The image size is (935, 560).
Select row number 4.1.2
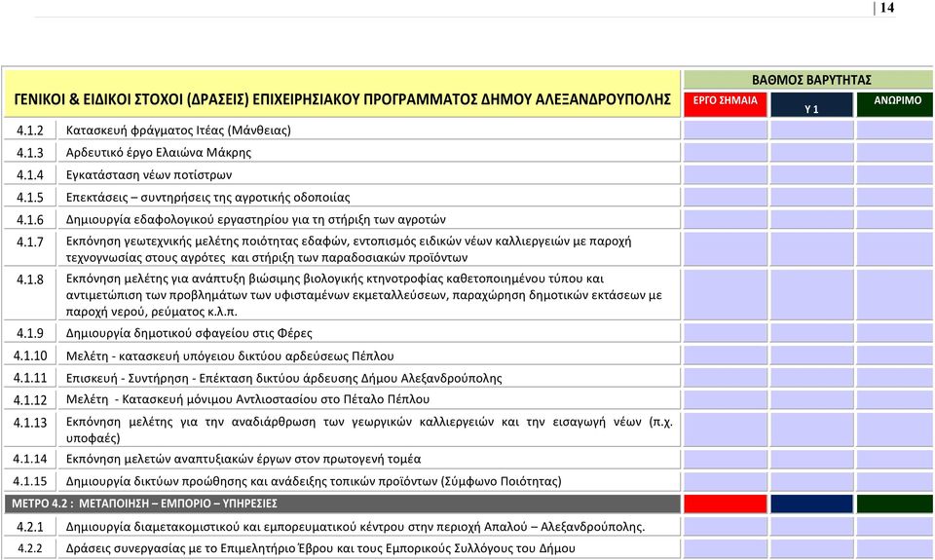30,130
